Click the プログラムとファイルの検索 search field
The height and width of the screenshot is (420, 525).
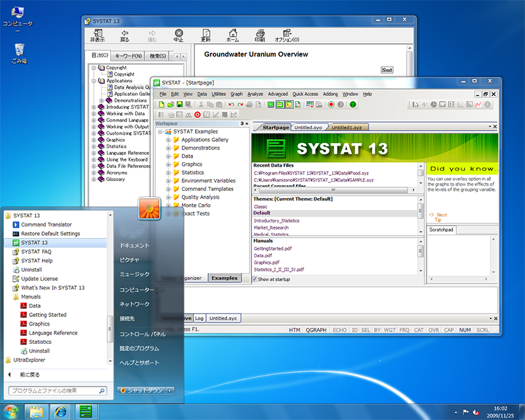[x=57, y=390]
